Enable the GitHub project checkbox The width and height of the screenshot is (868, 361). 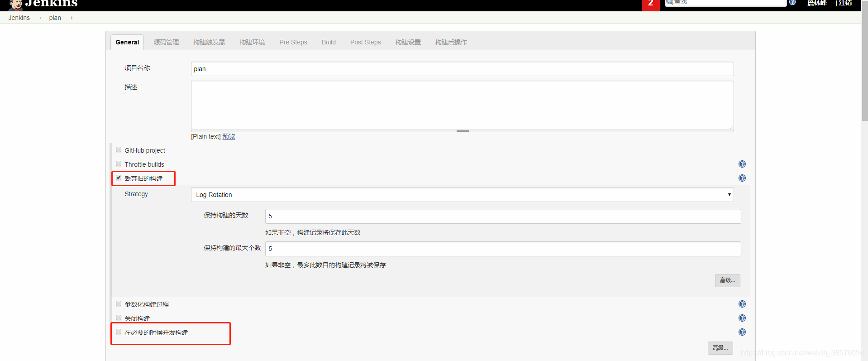tap(119, 150)
